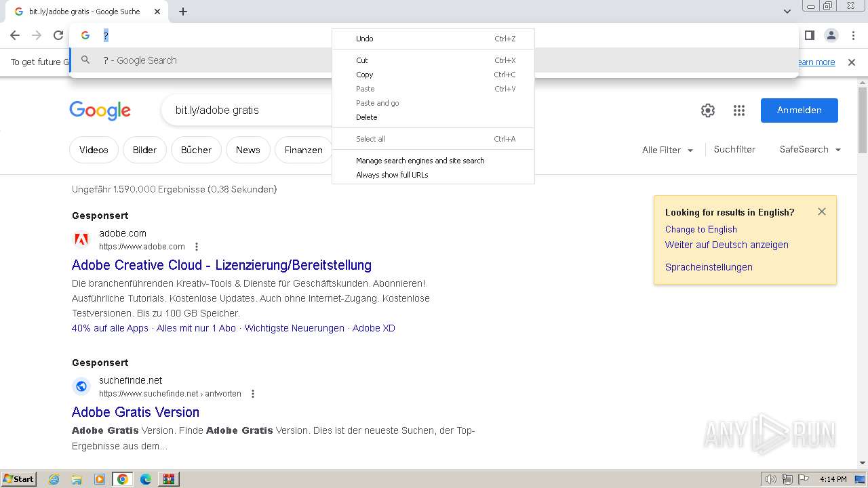Open three-dot options next to suchefinde.net URL
Viewport: 868px width, 488px height.
coord(253,394)
